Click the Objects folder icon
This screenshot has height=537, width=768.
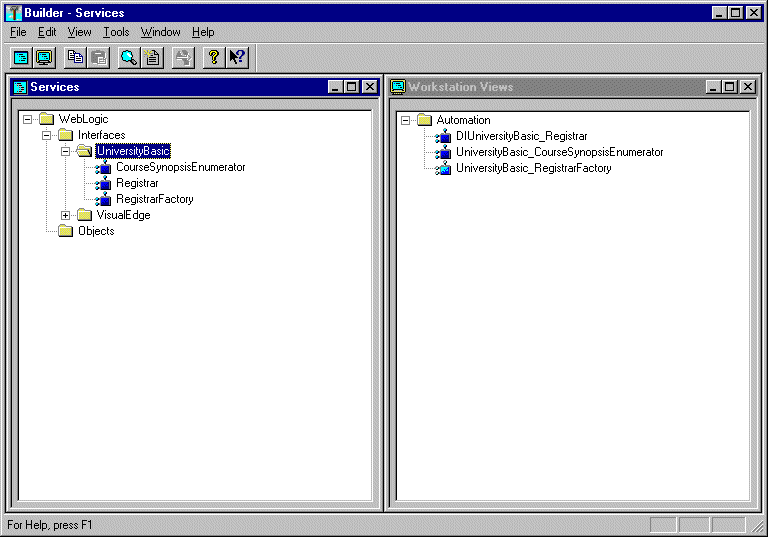tap(66, 231)
